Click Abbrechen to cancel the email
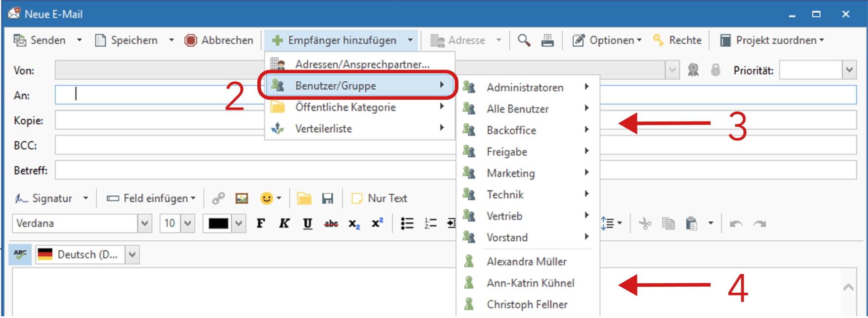The width and height of the screenshot is (868, 318). coord(219,40)
